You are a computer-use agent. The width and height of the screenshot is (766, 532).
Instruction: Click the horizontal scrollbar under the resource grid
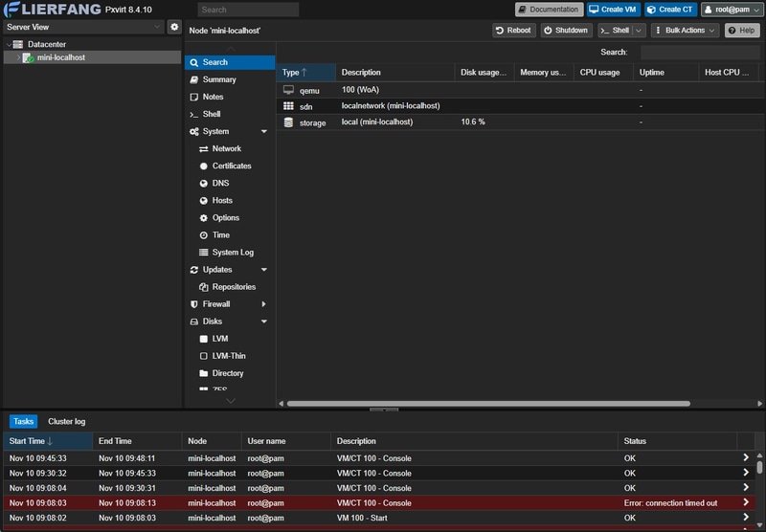(x=488, y=404)
